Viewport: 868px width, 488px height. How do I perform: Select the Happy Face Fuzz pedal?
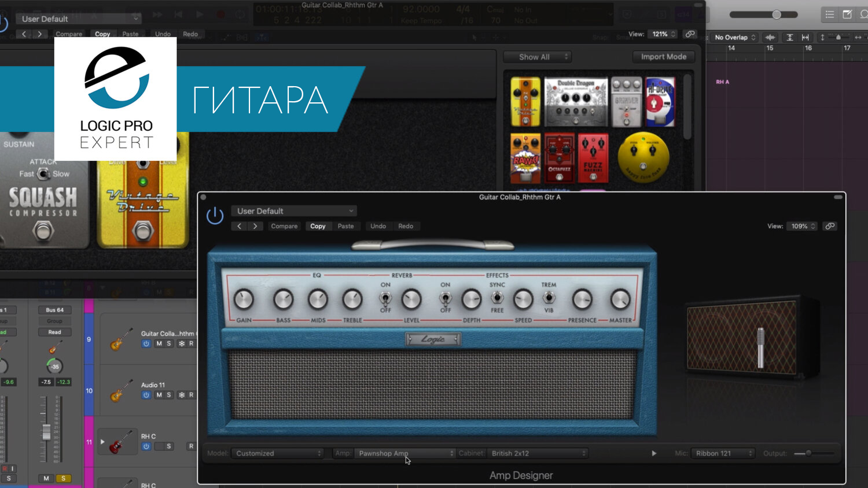[x=643, y=158]
